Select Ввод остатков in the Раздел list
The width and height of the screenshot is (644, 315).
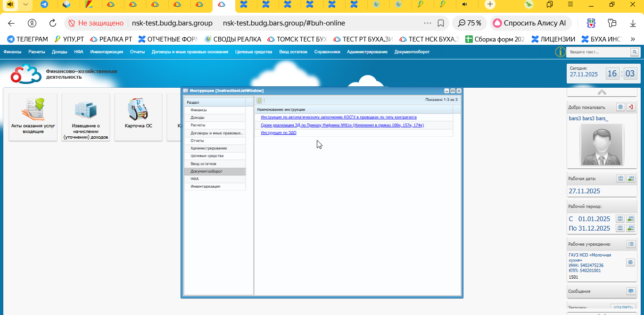(x=215, y=164)
